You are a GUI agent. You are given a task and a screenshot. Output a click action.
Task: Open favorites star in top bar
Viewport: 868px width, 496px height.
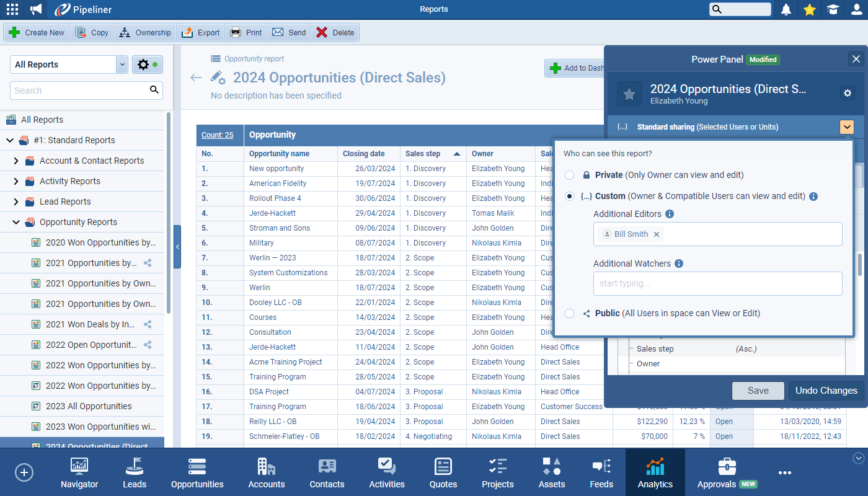(x=809, y=9)
